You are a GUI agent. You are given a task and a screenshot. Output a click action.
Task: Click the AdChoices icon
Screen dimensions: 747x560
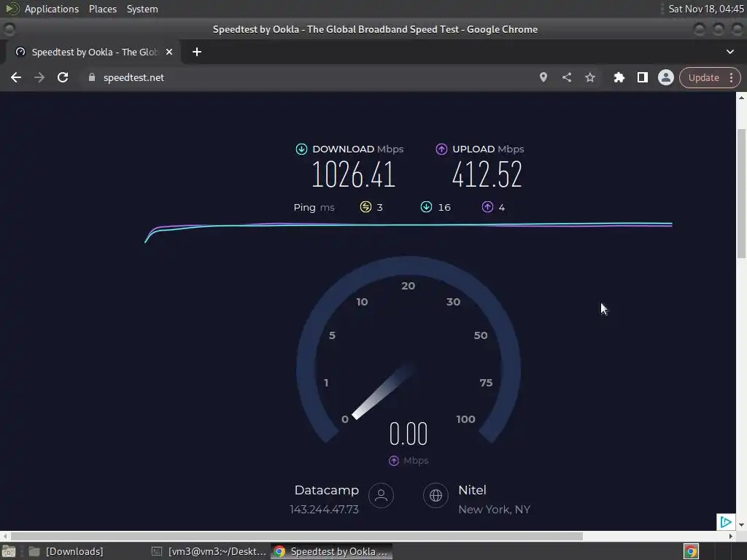click(x=725, y=522)
